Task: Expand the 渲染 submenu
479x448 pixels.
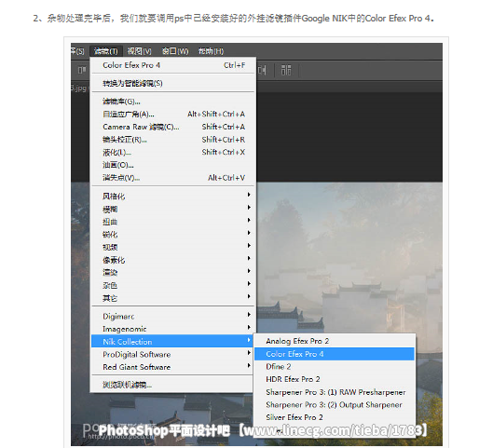Action: (x=173, y=273)
